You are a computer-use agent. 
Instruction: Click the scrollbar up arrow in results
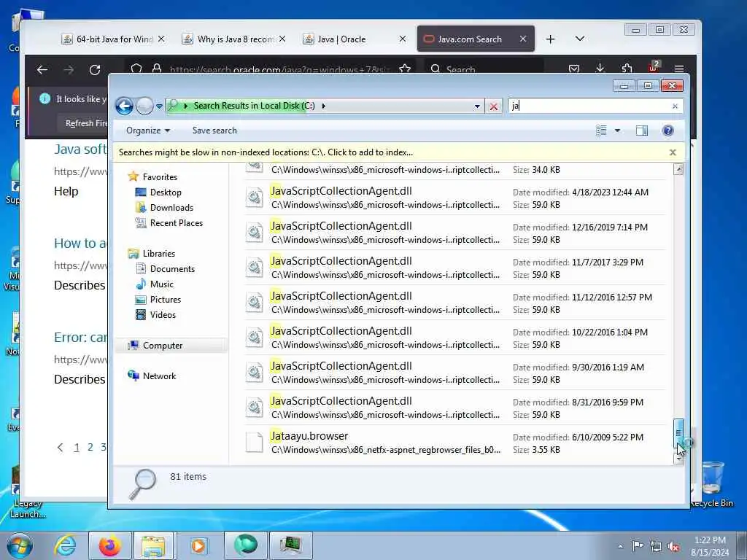[x=678, y=169]
